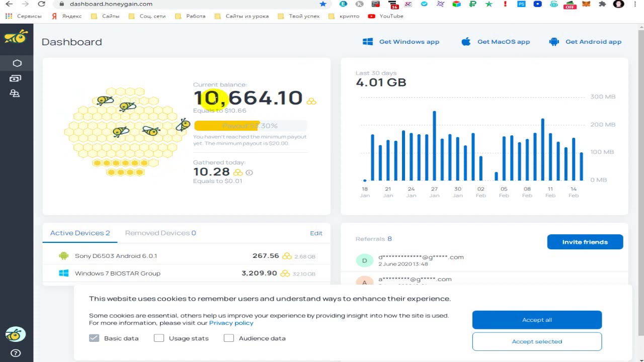The image size is (644, 362).
Task: Enable the Audience data checkbox
Action: pos(229,338)
